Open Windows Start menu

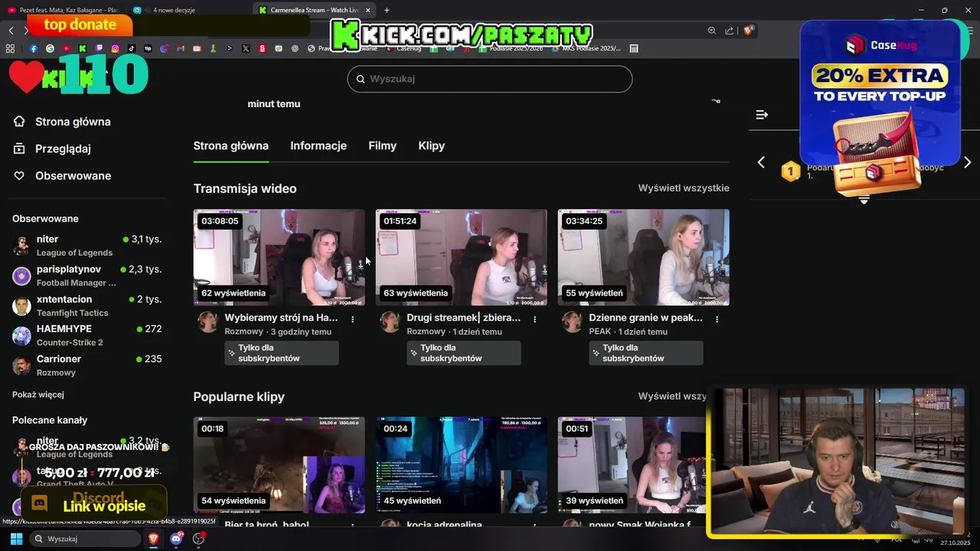16,539
